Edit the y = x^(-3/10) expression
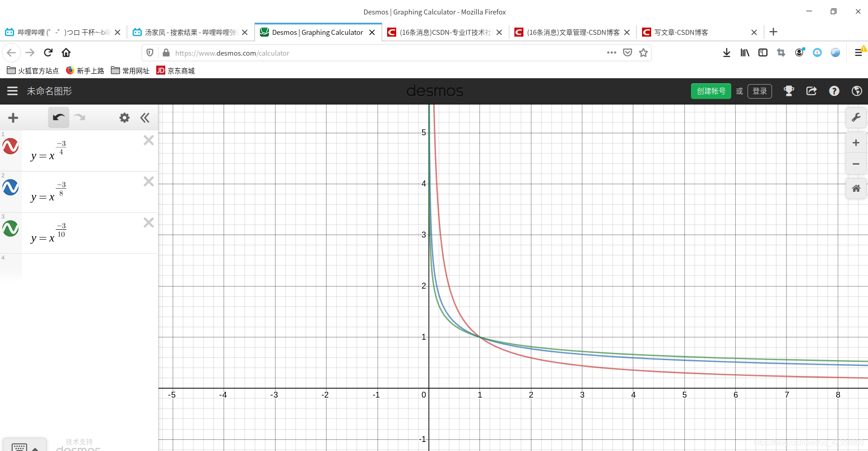 coord(48,233)
